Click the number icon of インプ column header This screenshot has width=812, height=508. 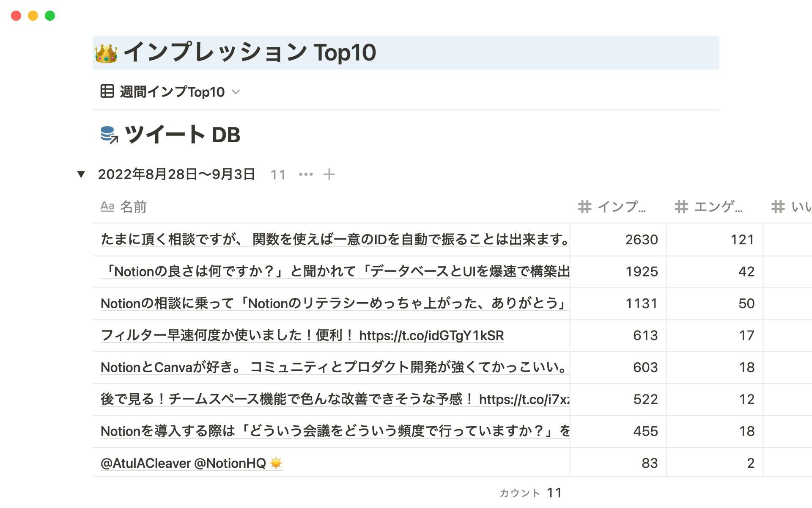584,207
